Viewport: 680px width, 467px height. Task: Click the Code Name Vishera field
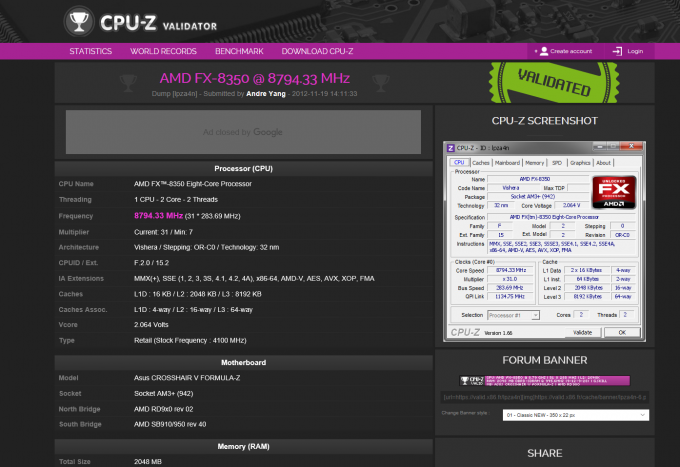[x=511, y=188]
